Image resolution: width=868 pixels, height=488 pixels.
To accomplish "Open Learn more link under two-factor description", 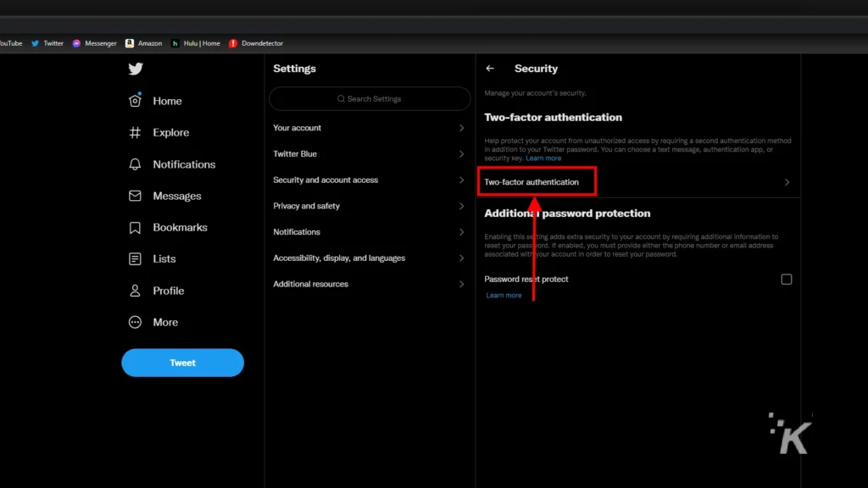I will coord(543,158).
